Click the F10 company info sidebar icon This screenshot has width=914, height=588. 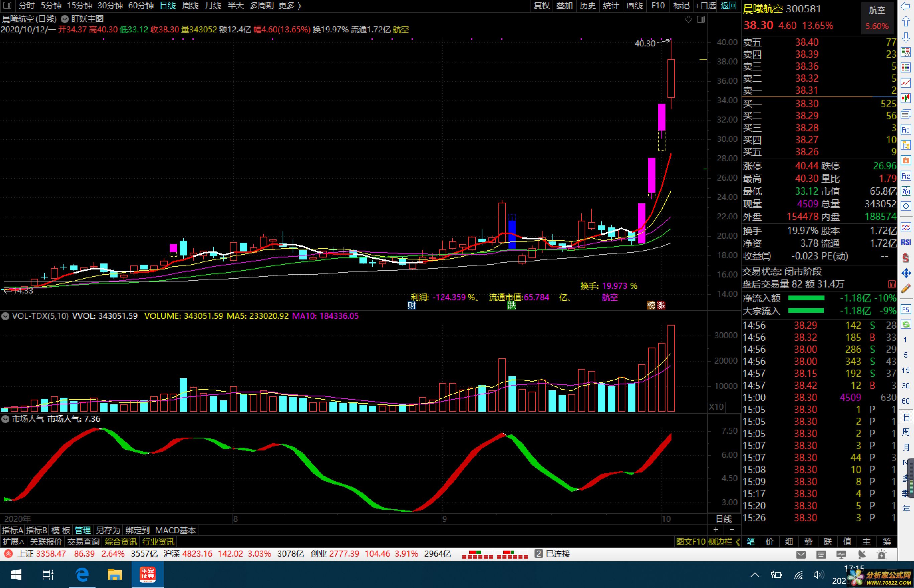(x=906, y=130)
